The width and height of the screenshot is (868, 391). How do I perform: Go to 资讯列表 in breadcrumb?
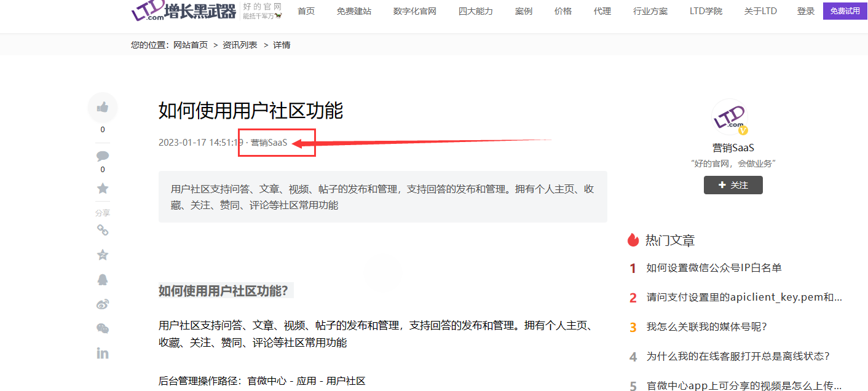(240, 45)
